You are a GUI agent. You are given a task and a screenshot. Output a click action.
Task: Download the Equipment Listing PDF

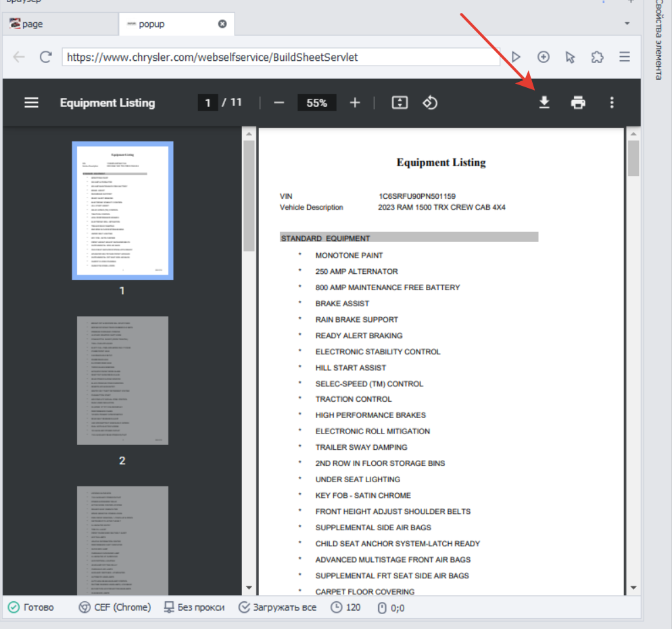(x=544, y=103)
